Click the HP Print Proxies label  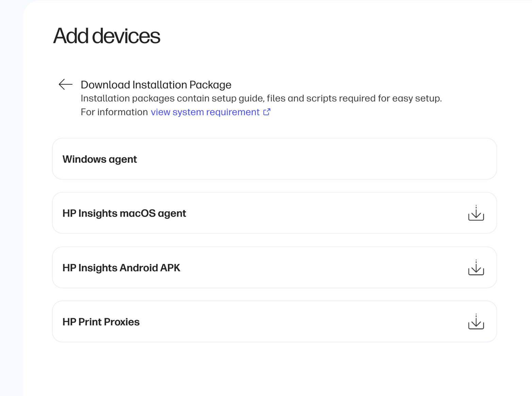(101, 322)
